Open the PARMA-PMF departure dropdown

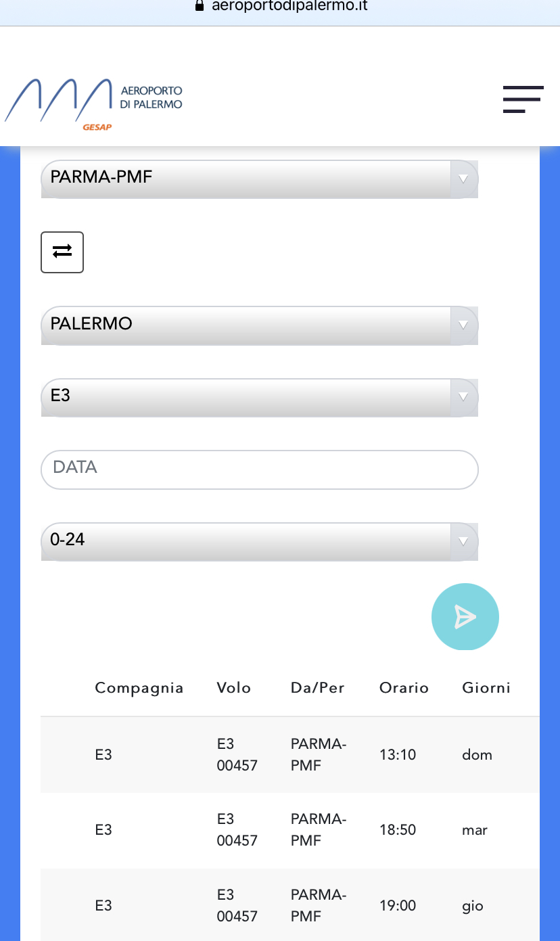(x=247, y=179)
